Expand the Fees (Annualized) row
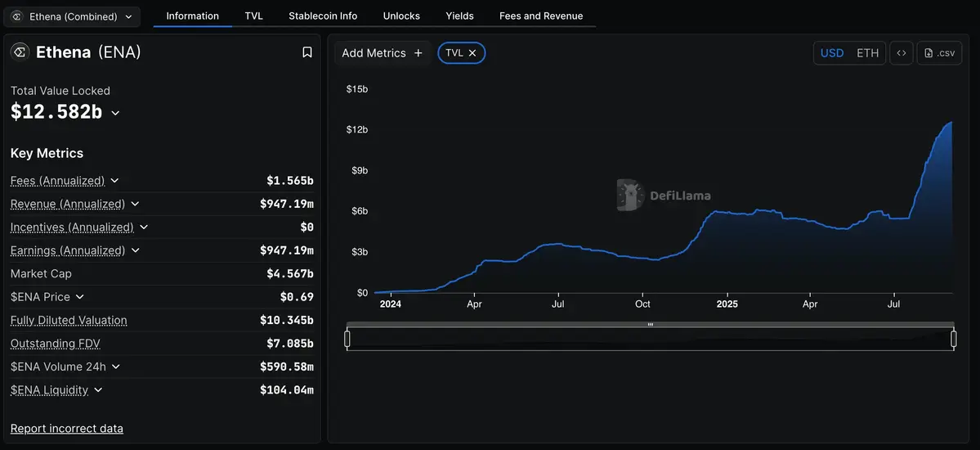 coord(114,181)
